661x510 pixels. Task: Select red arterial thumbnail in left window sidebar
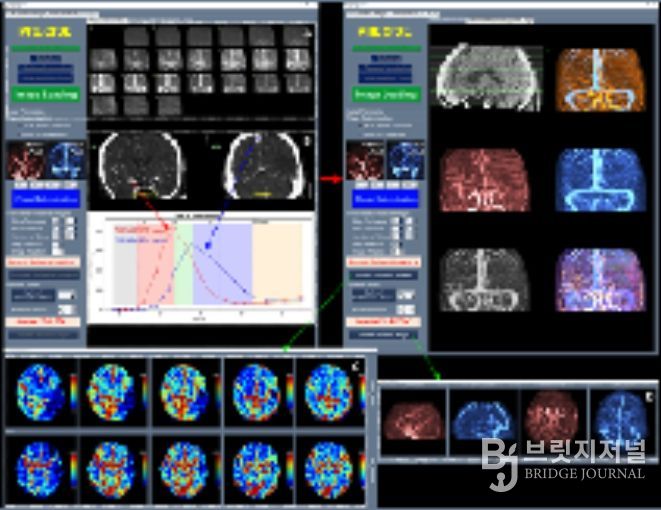pyautogui.click(x=25, y=159)
